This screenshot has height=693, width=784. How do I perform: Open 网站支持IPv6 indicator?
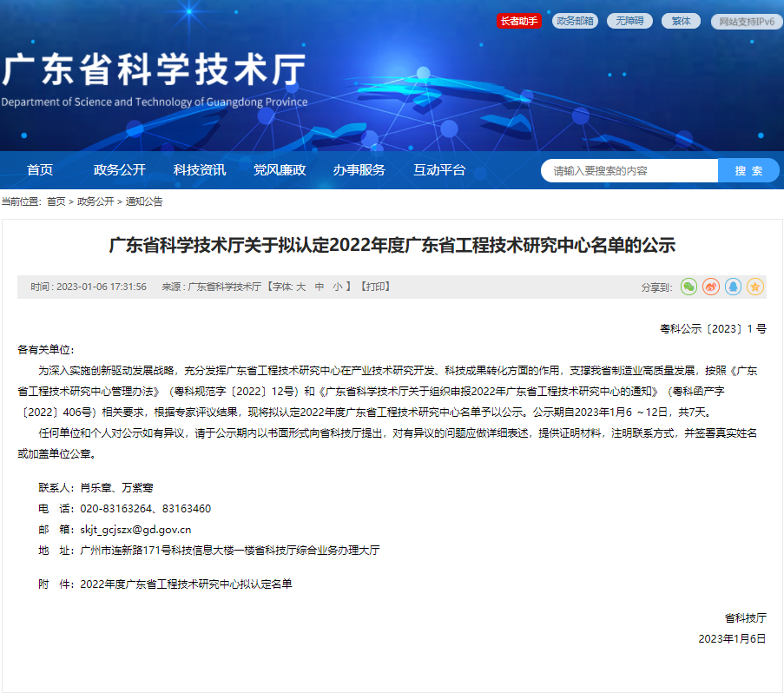[x=745, y=21]
